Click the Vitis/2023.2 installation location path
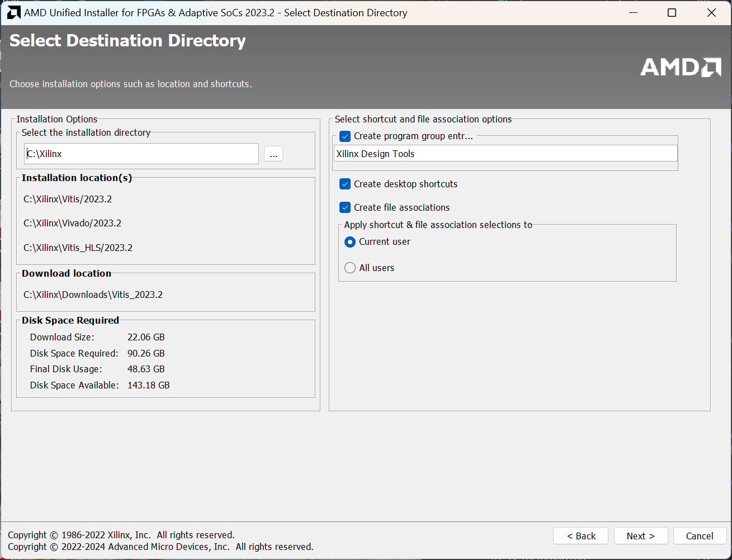Viewport: 732px width, 560px height. (x=68, y=200)
